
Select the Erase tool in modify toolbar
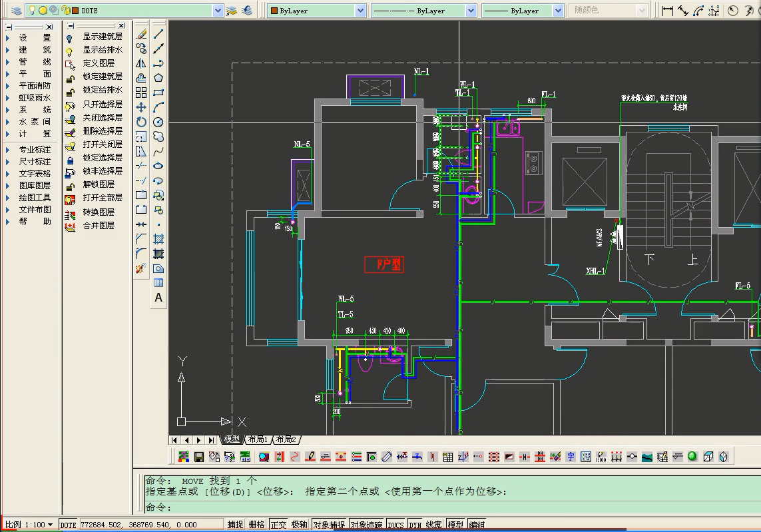tap(141, 34)
